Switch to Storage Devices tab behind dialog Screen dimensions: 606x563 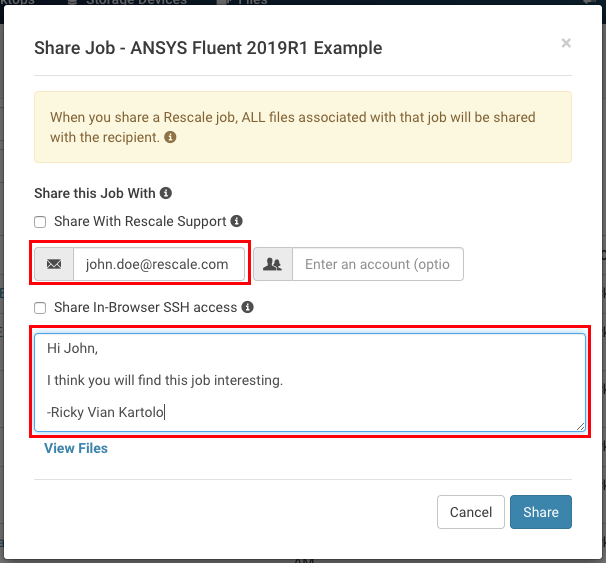click(128, 2)
